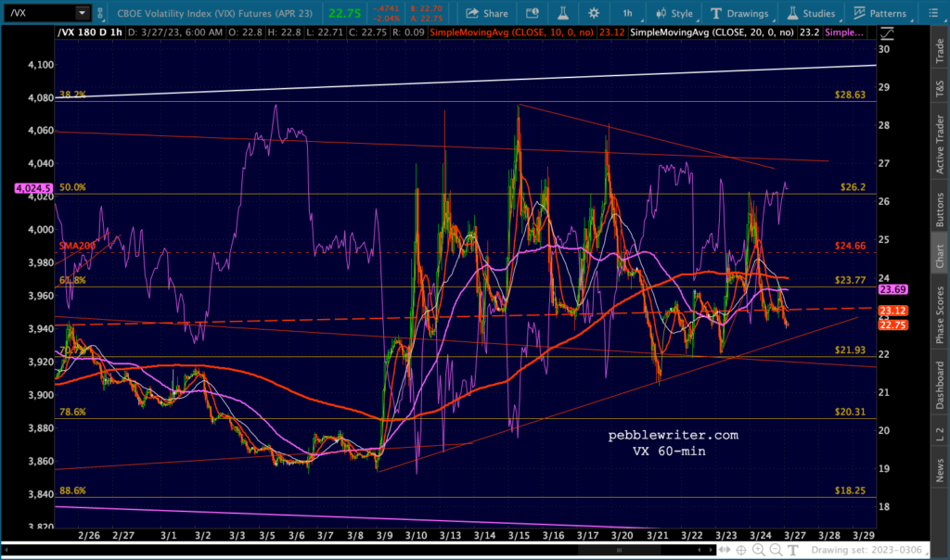Click the $20.31 Fibonacci level label
Image resolution: width=950 pixels, height=560 pixels.
click(x=850, y=412)
